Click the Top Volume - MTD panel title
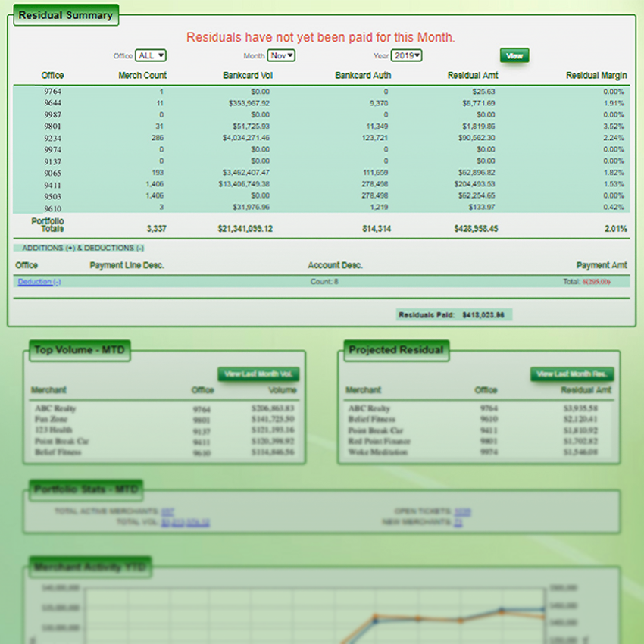 click(80, 350)
